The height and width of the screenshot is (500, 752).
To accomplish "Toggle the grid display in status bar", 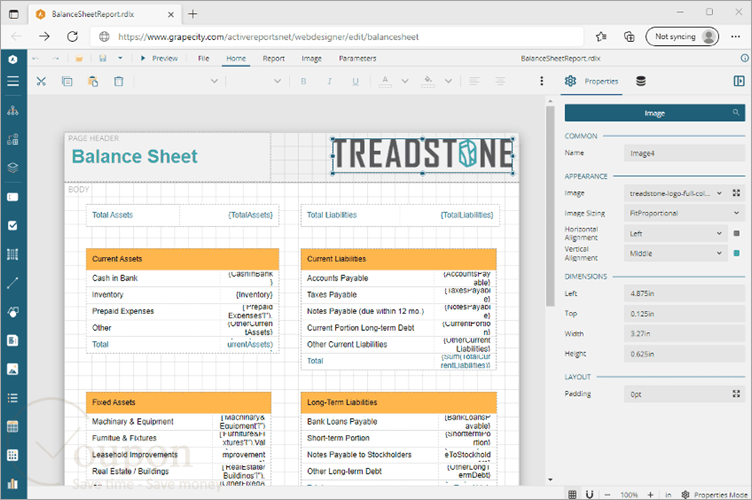I will 572,494.
